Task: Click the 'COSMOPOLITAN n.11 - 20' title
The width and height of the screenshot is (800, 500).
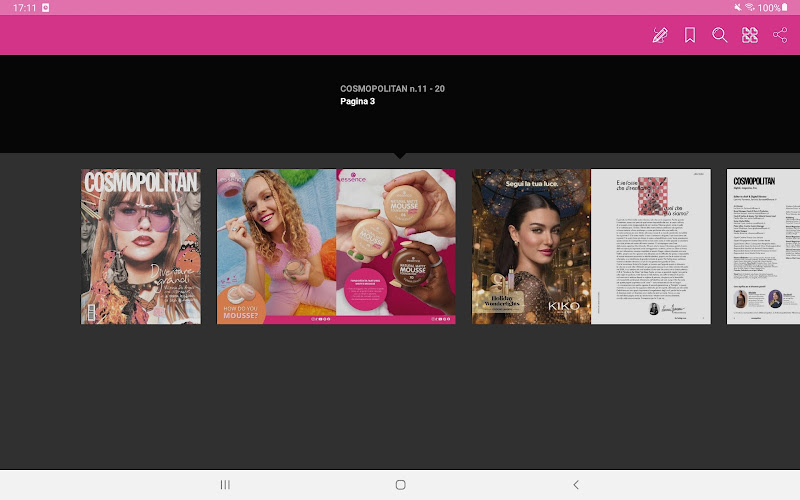Action: 392,89
